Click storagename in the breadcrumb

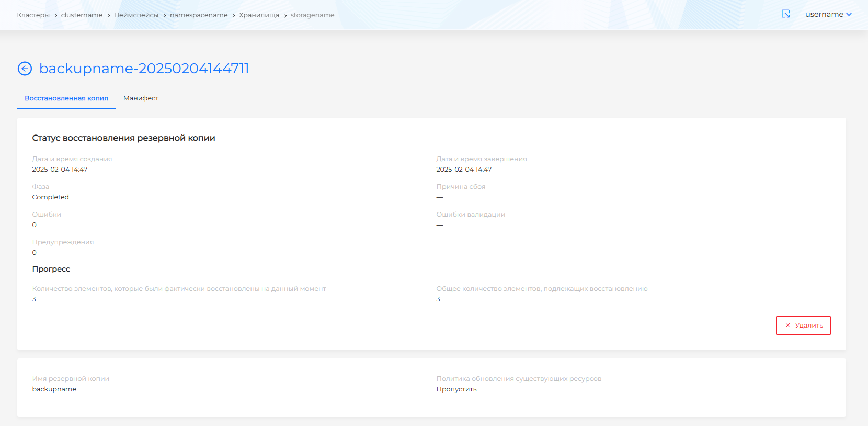pos(312,15)
